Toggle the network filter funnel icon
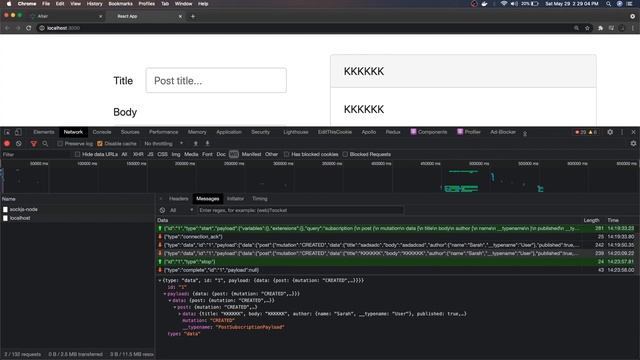This screenshot has width=640, height=360. pos(34,144)
